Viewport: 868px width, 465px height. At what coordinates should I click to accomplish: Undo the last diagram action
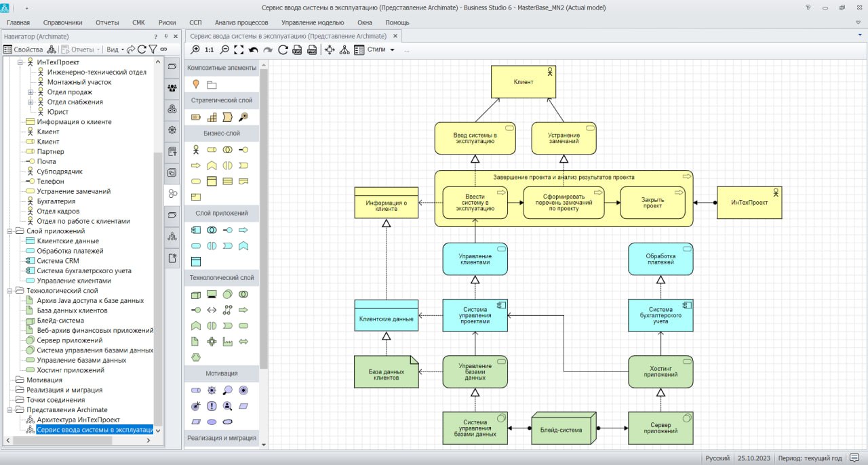point(253,49)
